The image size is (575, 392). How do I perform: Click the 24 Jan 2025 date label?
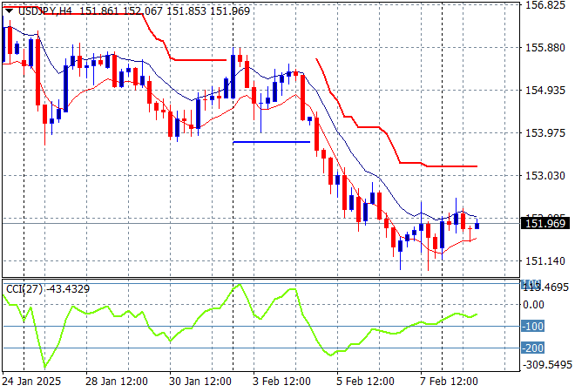[x=33, y=382]
